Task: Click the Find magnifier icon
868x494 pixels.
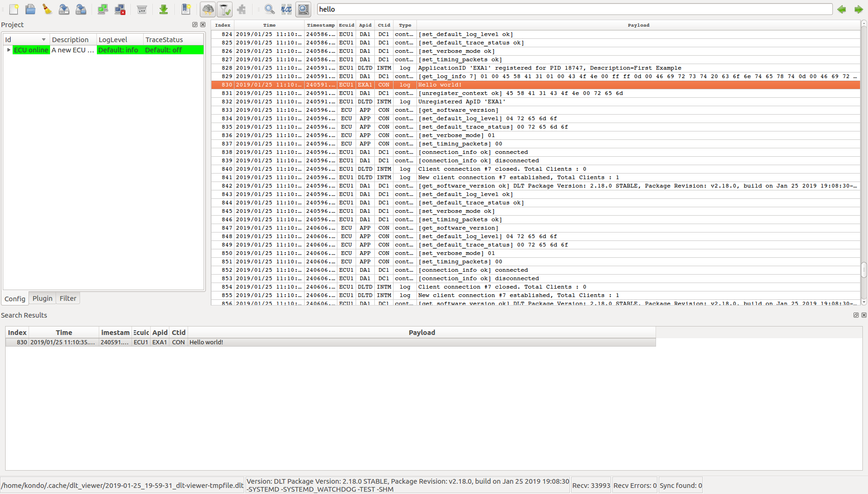Action: (x=270, y=9)
